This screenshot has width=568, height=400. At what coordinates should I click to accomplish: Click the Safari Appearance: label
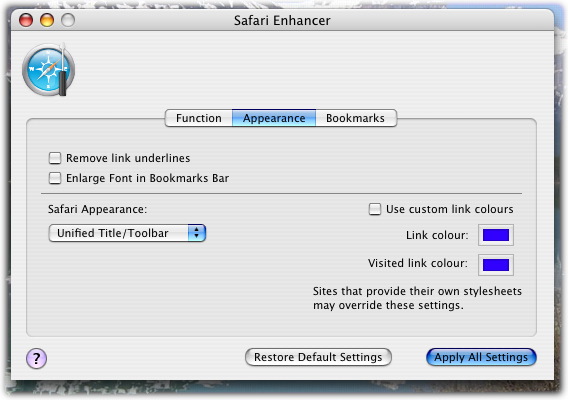point(97,209)
